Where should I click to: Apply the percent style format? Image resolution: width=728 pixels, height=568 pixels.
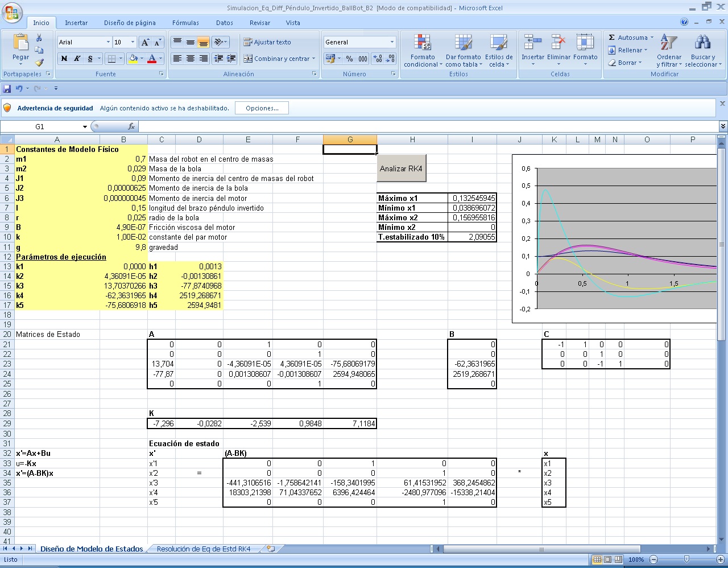coord(349,58)
